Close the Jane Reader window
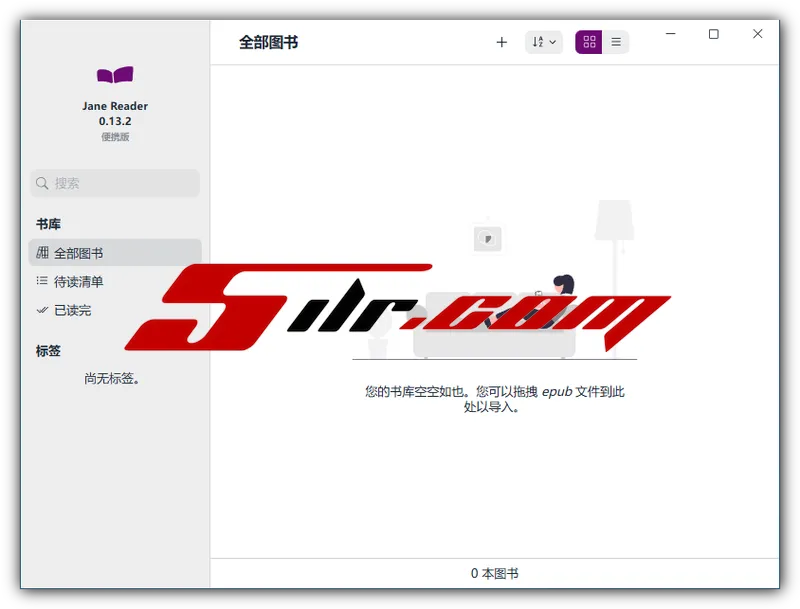 point(758,34)
